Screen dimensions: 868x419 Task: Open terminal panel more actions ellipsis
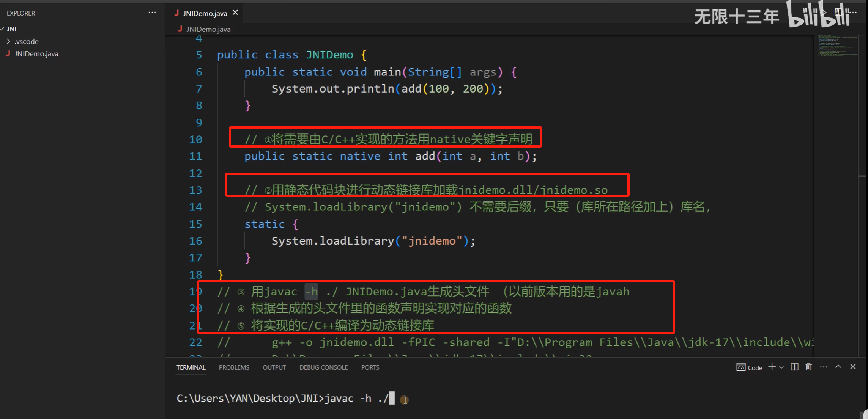824,367
